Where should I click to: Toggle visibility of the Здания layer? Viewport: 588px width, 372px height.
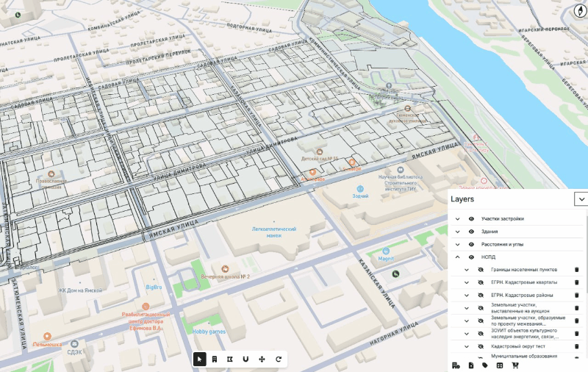click(471, 232)
